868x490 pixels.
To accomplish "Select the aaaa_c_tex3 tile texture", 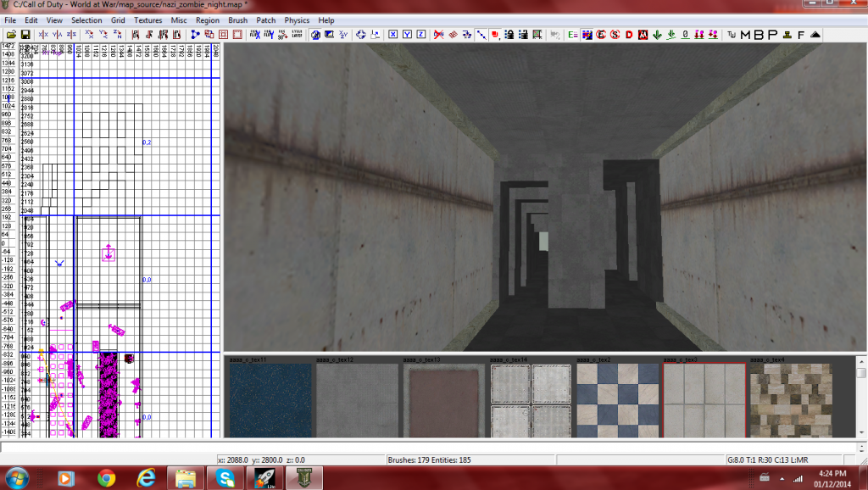I will pos(704,400).
